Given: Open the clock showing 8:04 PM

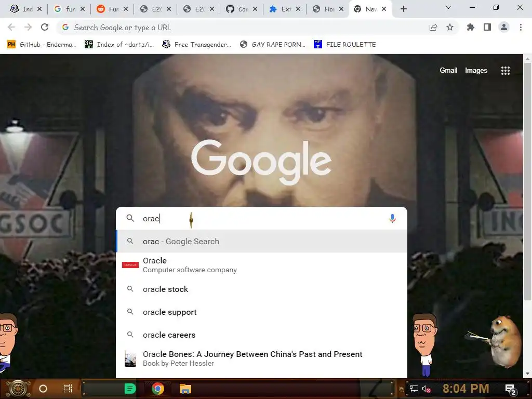Looking at the screenshot, I should coord(465,389).
